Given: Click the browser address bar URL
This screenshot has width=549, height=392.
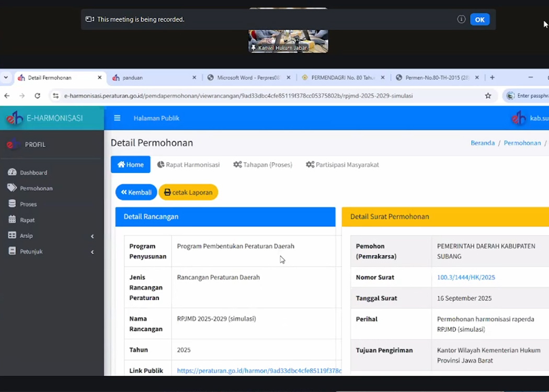Looking at the screenshot, I should (238, 96).
